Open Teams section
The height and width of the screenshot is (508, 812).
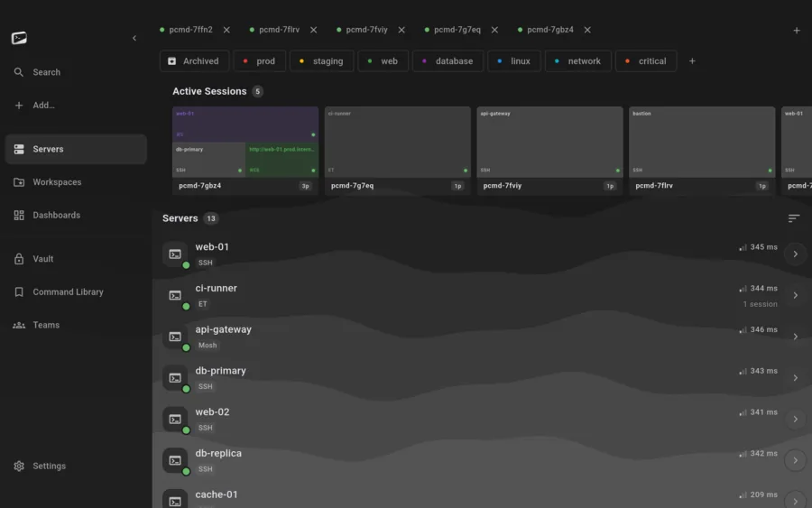(x=76, y=325)
